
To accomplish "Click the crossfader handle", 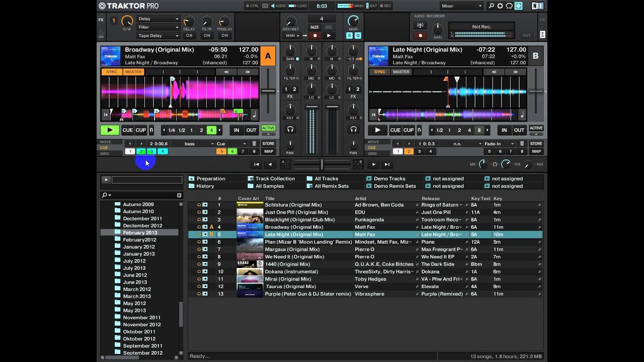I will pyautogui.click(x=321, y=164).
